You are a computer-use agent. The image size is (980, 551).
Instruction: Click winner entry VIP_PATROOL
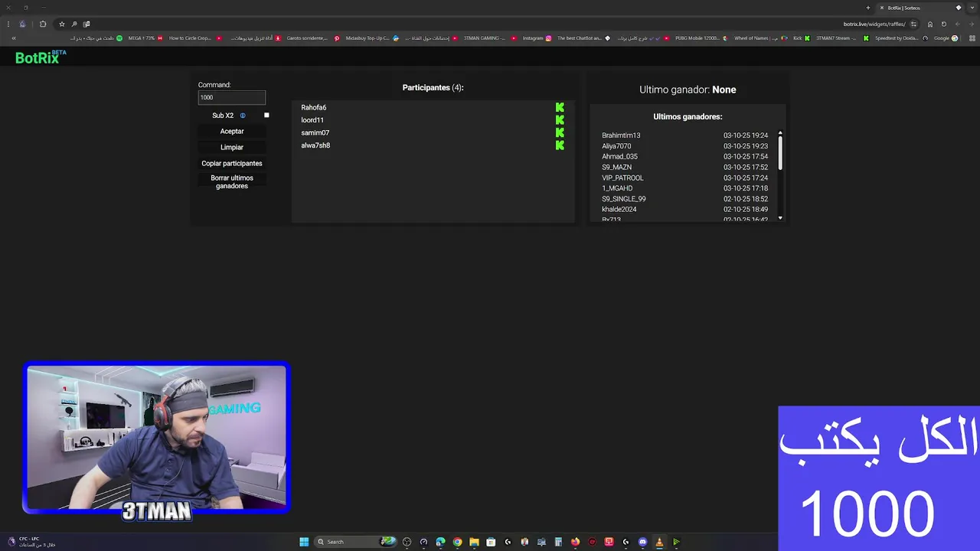click(x=622, y=178)
